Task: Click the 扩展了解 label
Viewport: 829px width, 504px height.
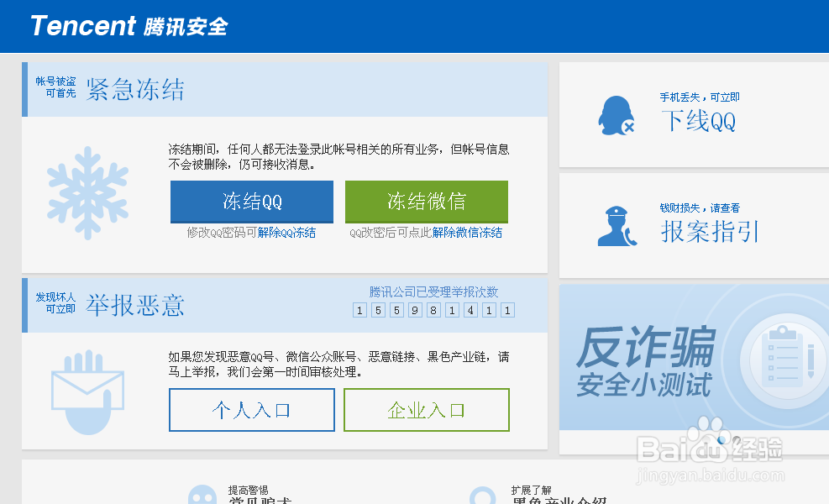Action: tap(531, 491)
